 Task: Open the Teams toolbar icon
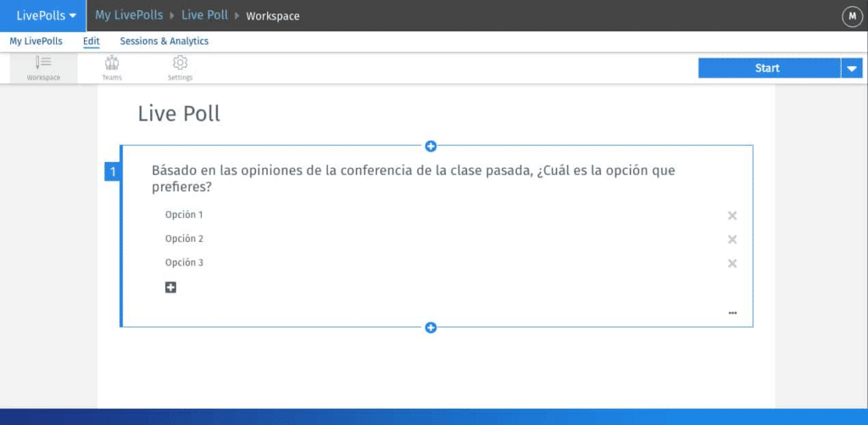coord(112,67)
